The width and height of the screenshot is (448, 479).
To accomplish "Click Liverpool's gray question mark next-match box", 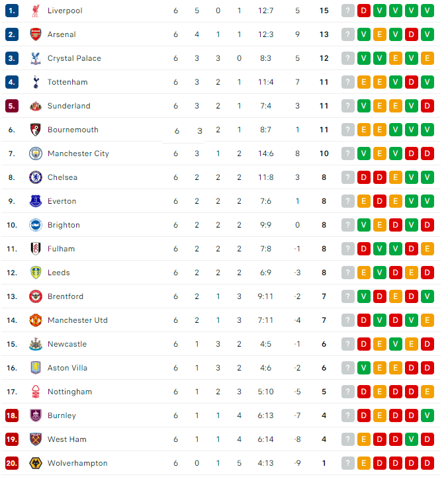I will click(348, 11).
